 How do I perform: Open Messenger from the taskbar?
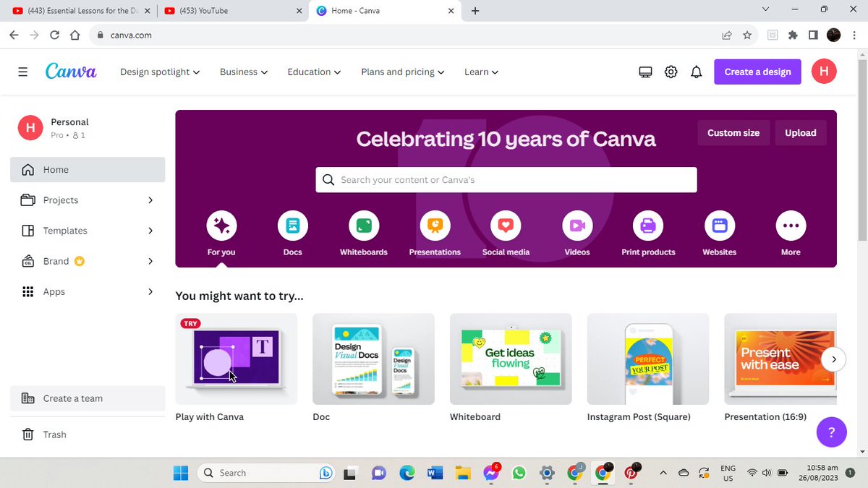[491, 473]
